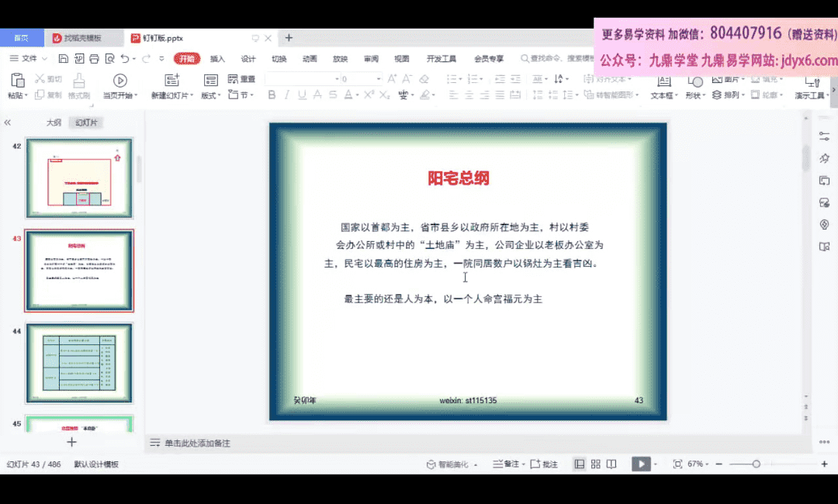838x504 pixels.
Task: Click the Comment (批注) button in status bar
Action: (545, 464)
